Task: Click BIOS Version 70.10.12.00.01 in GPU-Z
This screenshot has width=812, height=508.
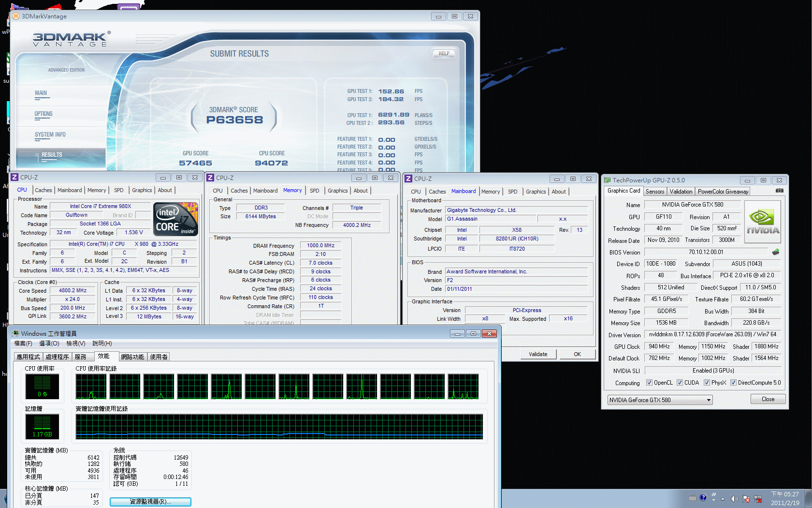Action: (x=706, y=252)
